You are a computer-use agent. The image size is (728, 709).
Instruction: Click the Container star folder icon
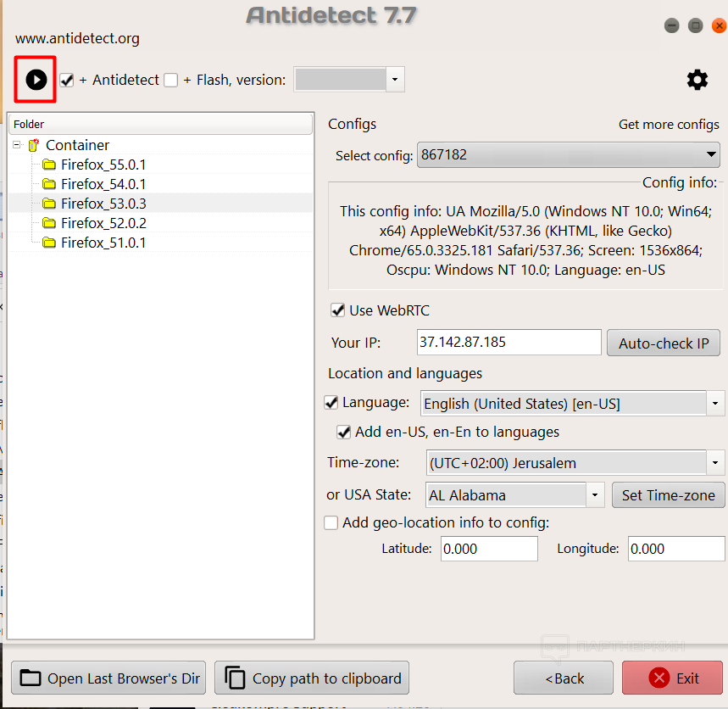(x=33, y=145)
